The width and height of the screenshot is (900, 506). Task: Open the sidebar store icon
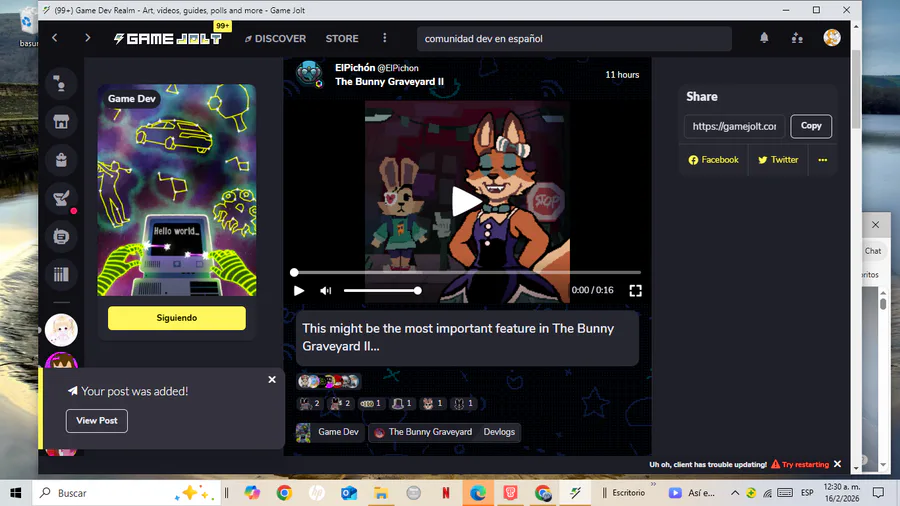61,122
